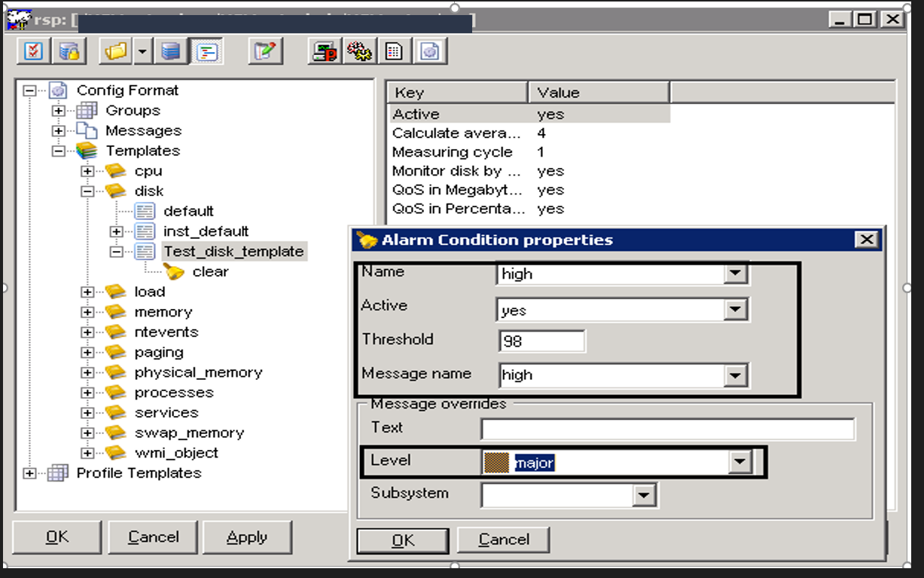Click OK in Alarm Condition properties dialog
This screenshot has height=578, width=924.
(x=403, y=540)
